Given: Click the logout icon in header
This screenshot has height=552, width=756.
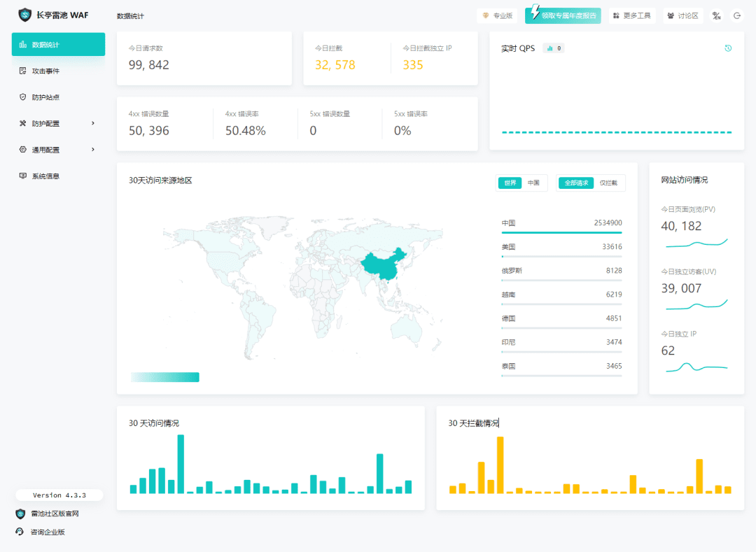Looking at the screenshot, I should tap(736, 15).
